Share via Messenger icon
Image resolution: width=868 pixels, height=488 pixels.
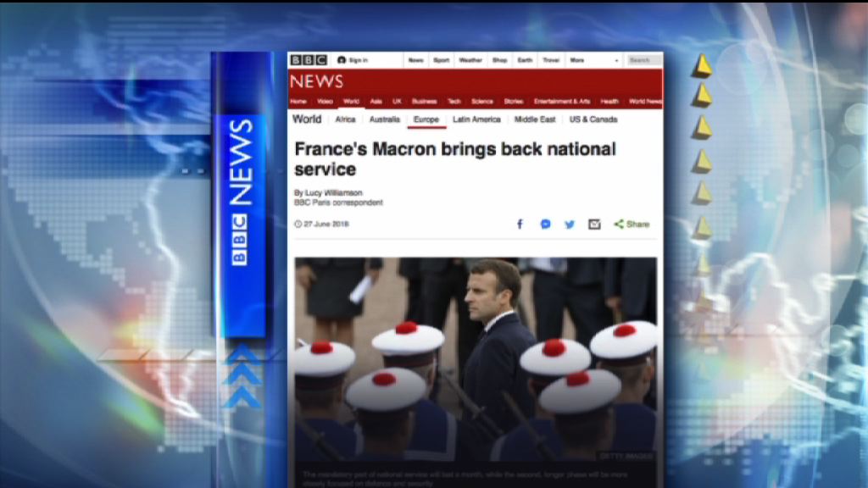(545, 224)
